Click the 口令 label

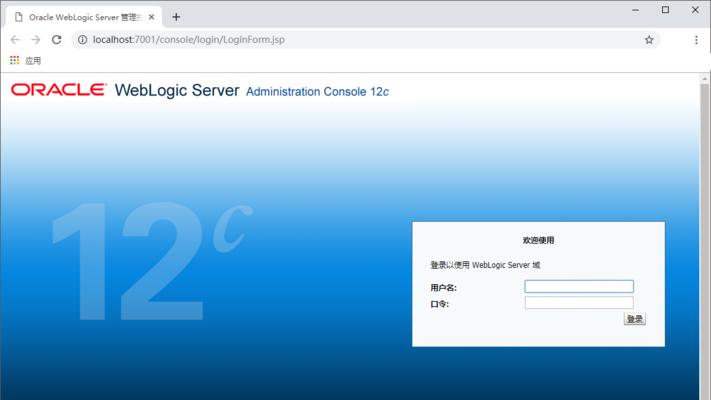tap(439, 304)
